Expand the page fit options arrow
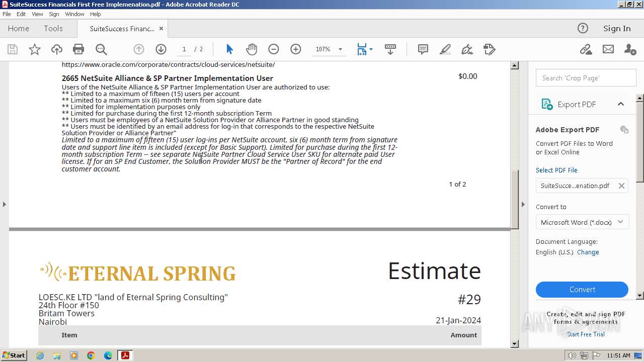644x362 pixels. (x=371, y=49)
